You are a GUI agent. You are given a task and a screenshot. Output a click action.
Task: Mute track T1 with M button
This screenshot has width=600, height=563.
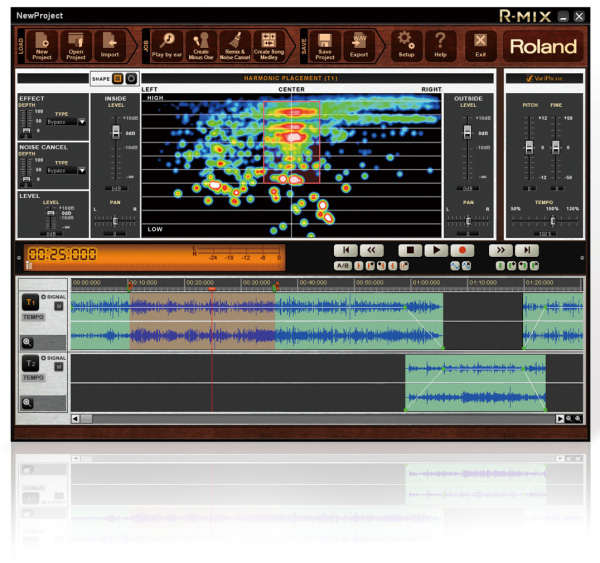(59, 306)
